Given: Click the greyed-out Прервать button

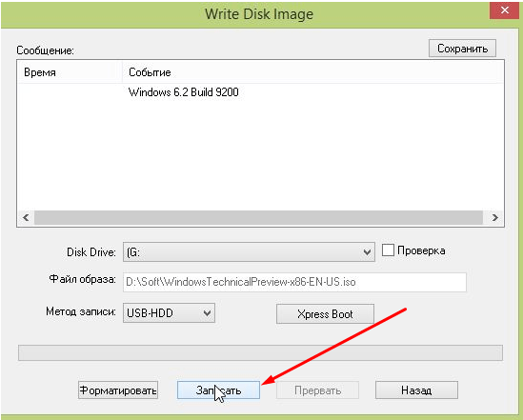Looking at the screenshot, I should 317,390.
